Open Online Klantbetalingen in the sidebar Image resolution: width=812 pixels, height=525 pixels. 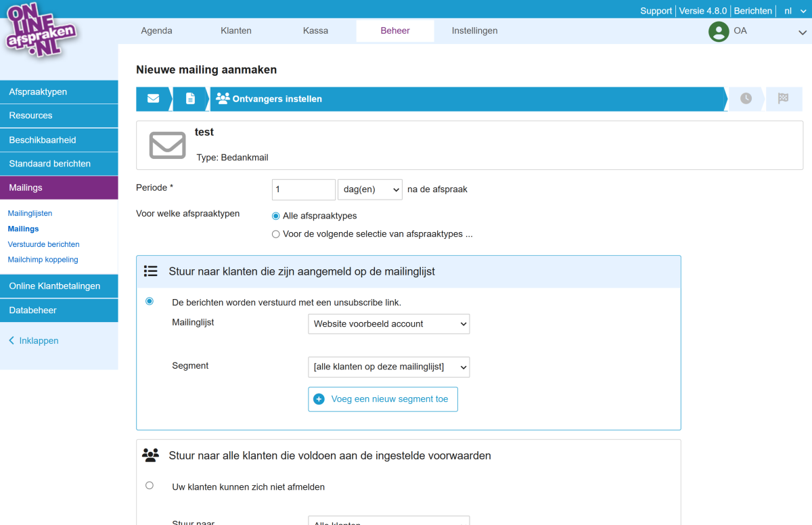point(59,286)
